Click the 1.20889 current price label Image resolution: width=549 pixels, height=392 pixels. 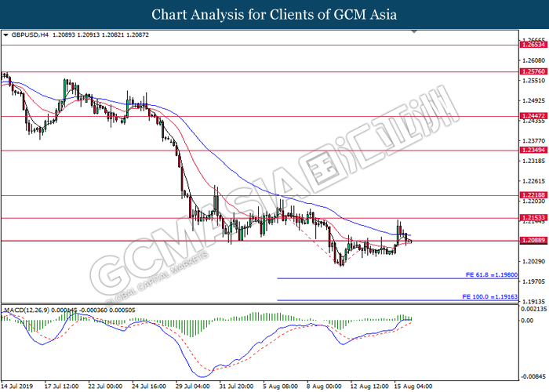pyautogui.click(x=533, y=240)
